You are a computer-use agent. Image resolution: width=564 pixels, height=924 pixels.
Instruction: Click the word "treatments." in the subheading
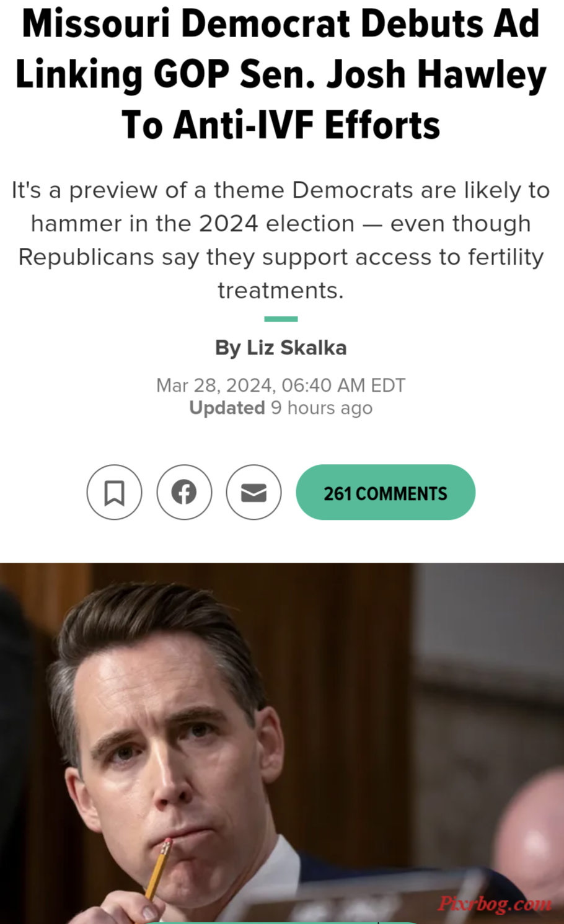tap(281, 290)
